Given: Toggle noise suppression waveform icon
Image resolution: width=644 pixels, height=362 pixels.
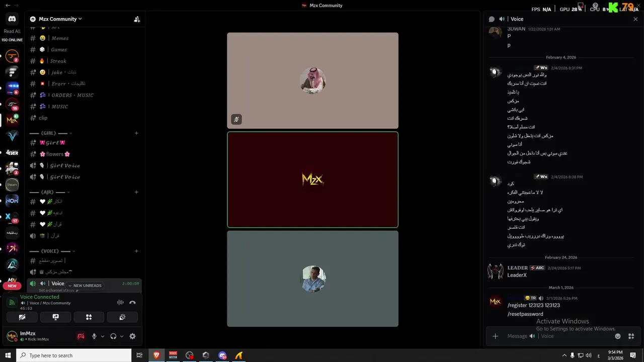Looking at the screenshot, I should 120,302.
